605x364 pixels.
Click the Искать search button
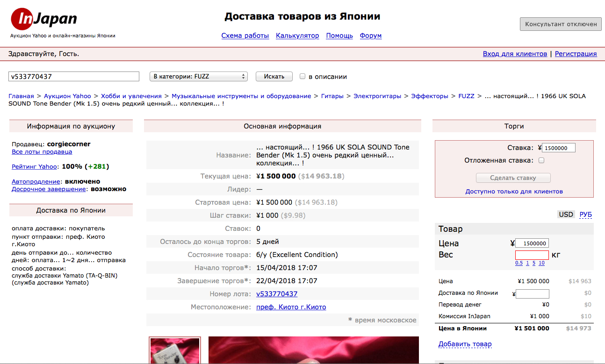274,76
